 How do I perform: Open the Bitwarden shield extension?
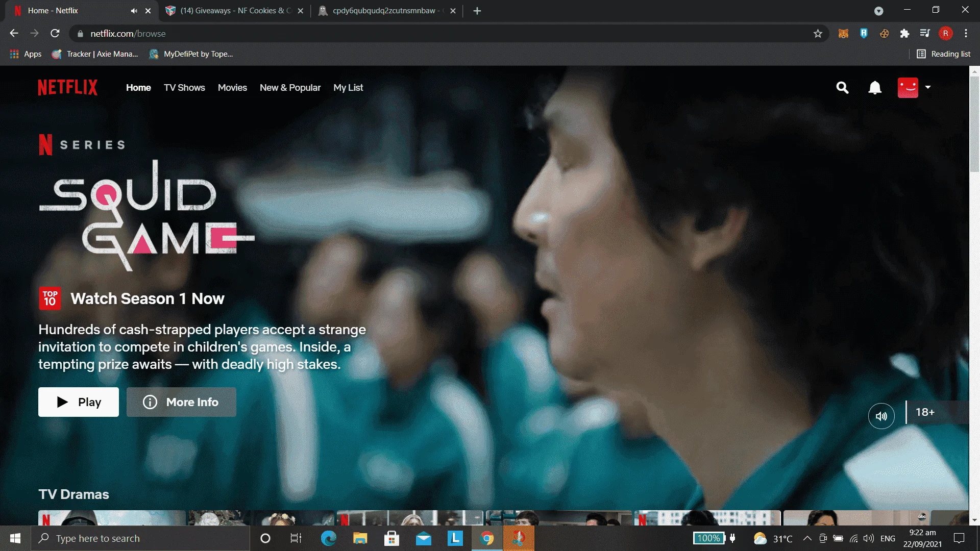click(864, 34)
